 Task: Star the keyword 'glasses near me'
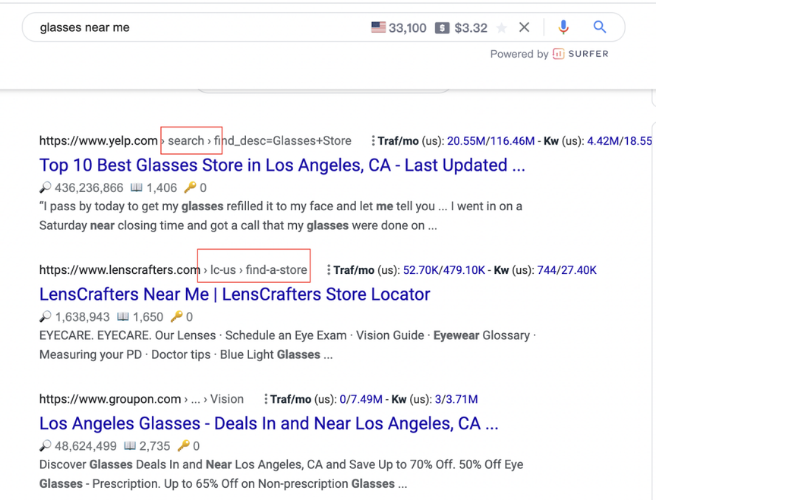point(502,28)
